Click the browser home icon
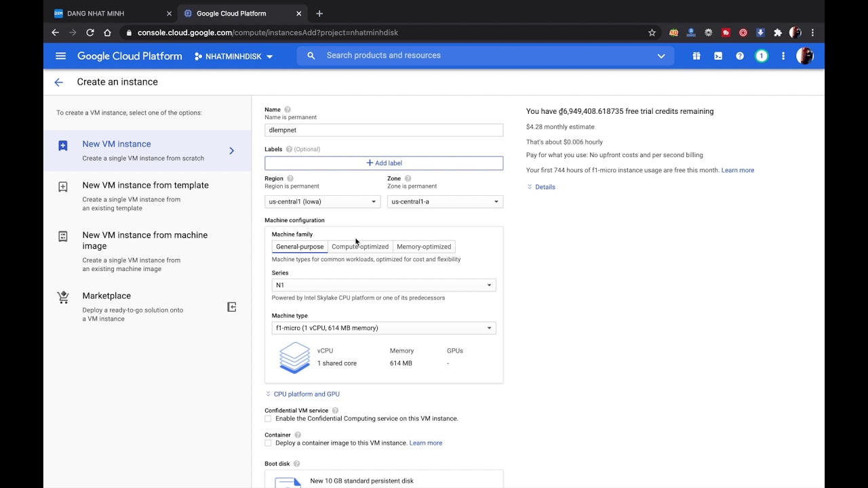This screenshot has width=868, height=488. 107,33
